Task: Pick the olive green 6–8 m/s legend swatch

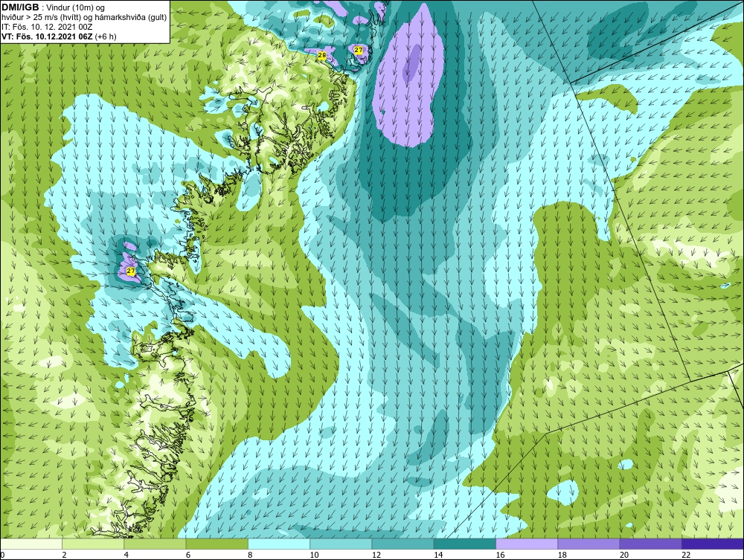Action: tap(217, 544)
